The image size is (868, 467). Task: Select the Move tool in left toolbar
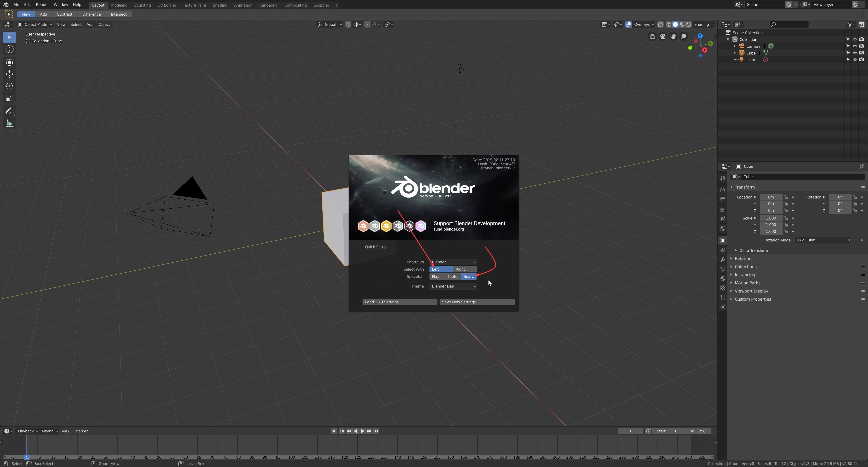(9, 74)
